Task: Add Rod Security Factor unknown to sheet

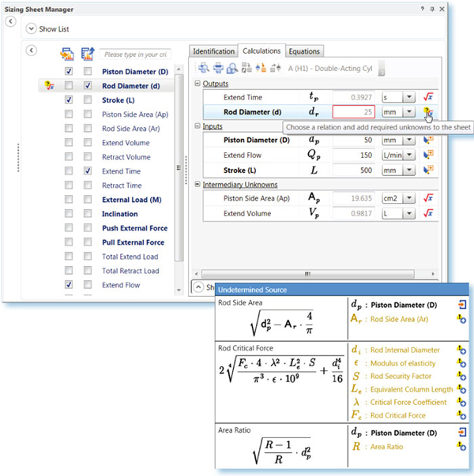Action: (x=461, y=376)
